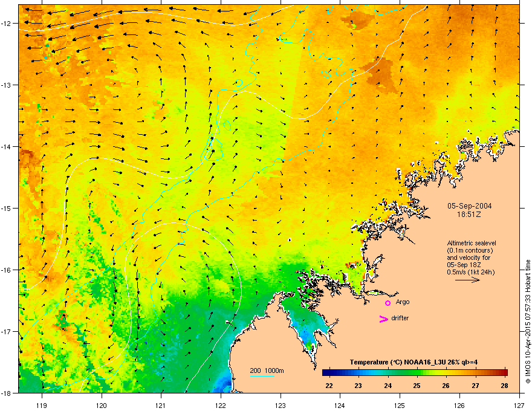Select the '05-Sep-2004' date text

tap(469, 206)
